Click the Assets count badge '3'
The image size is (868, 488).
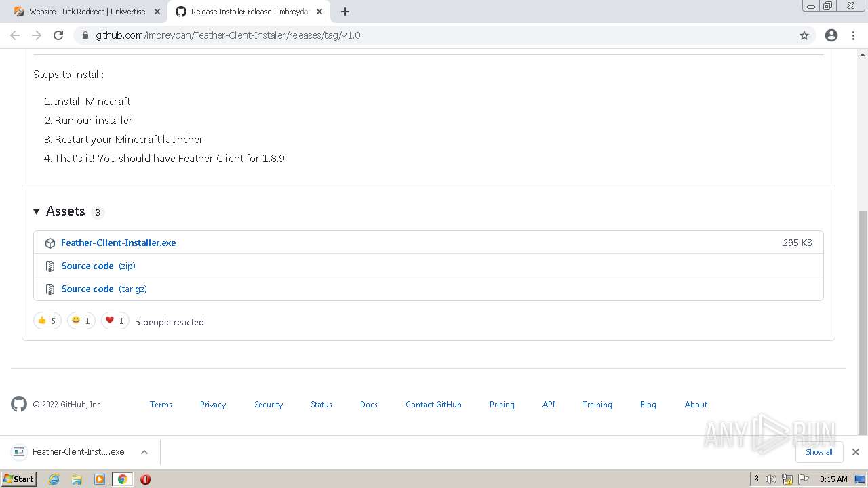tap(98, 212)
